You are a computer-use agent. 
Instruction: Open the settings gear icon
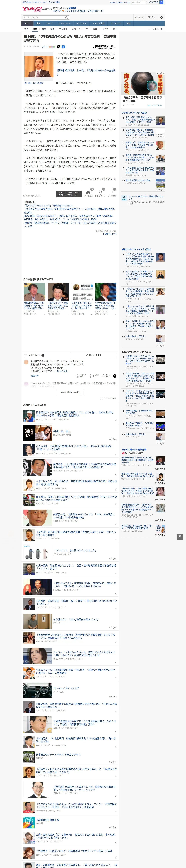pos(161,17)
